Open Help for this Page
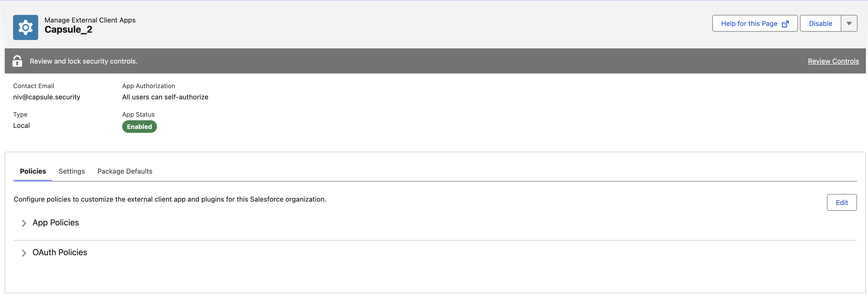The image size is (868, 296). pos(755,23)
